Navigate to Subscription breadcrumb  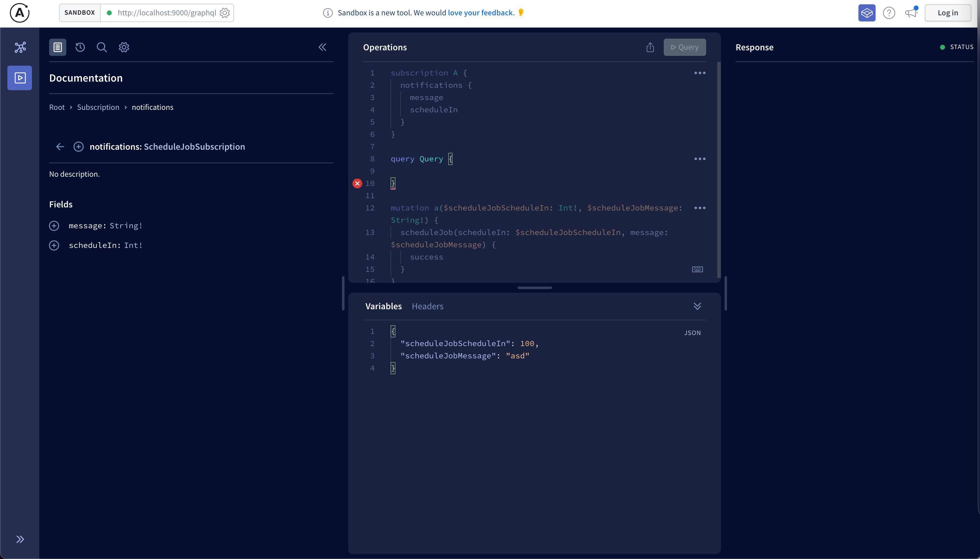[x=98, y=107]
